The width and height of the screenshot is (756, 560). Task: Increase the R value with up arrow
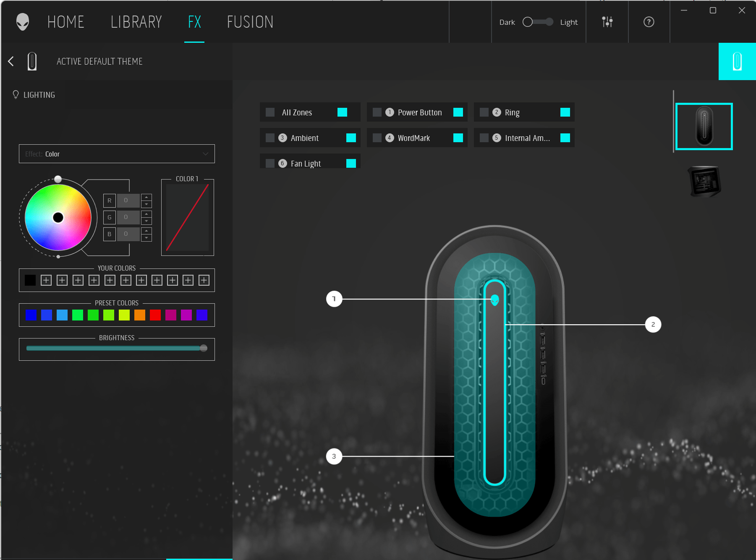(x=146, y=197)
